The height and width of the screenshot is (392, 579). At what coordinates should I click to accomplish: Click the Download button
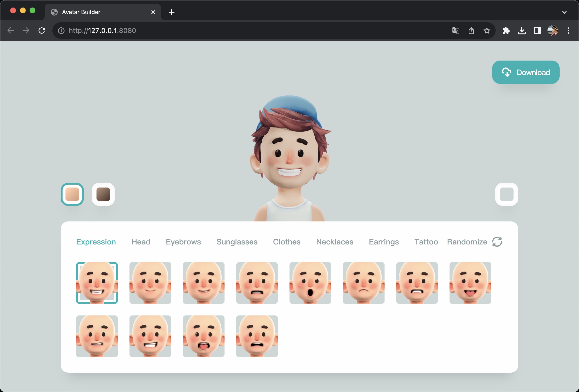click(525, 72)
